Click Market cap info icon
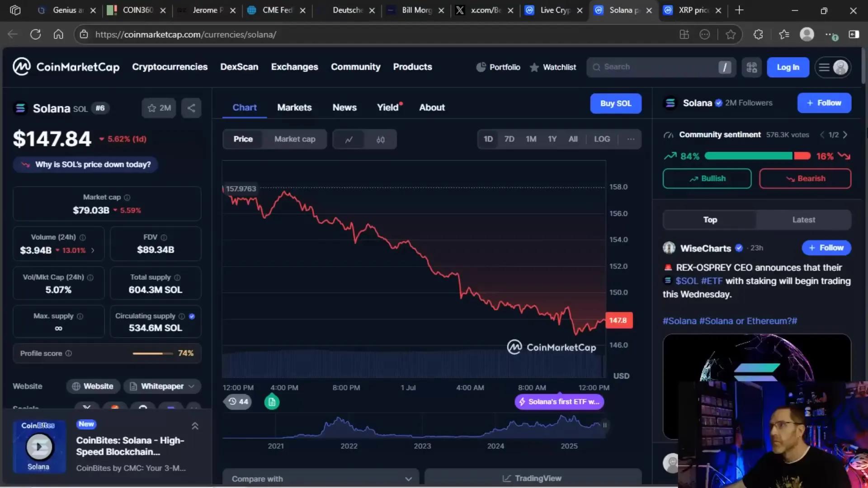Viewport: 868px width, 488px height. (x=127, y=197)
